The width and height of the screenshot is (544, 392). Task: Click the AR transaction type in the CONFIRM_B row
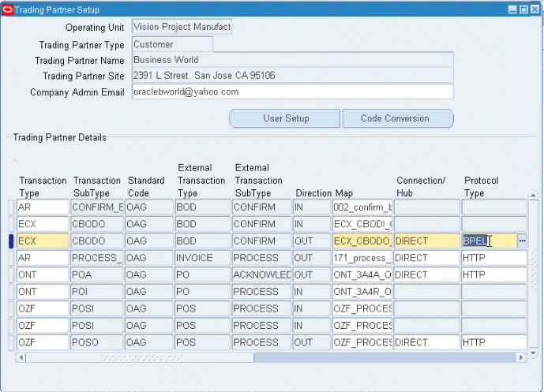[43, 207]
